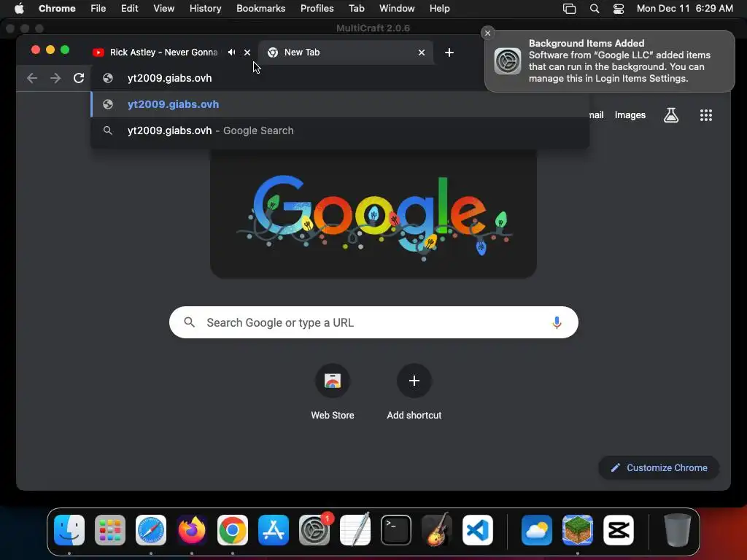Open Search Labs flask icon
747x560 pixels.
click(671, 114)
